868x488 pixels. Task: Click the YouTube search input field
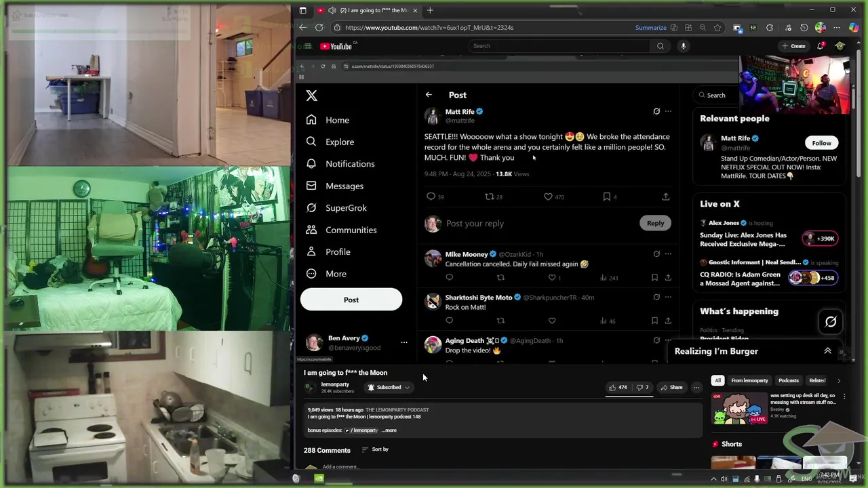point(558,46)
